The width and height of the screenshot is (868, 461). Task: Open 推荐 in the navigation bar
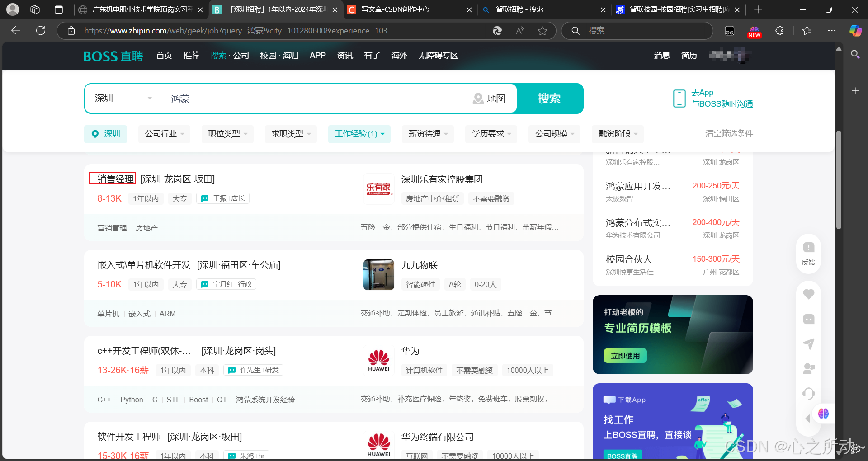[191, 56]
